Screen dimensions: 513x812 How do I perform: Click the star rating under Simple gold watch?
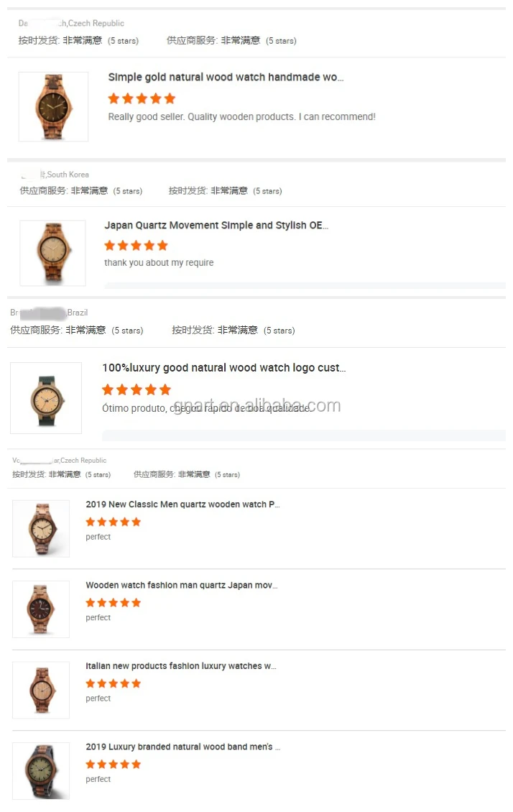tap(142, 98)
